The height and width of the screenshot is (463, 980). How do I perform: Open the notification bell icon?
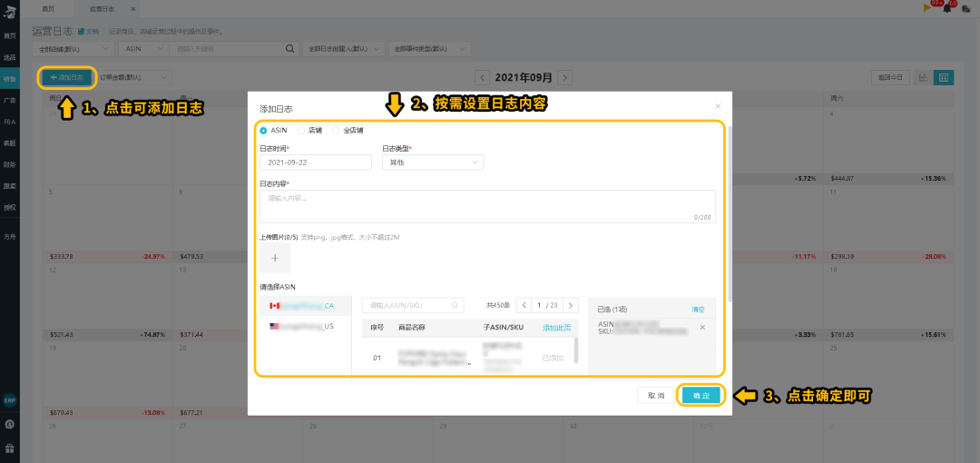[x=948, y=7]
